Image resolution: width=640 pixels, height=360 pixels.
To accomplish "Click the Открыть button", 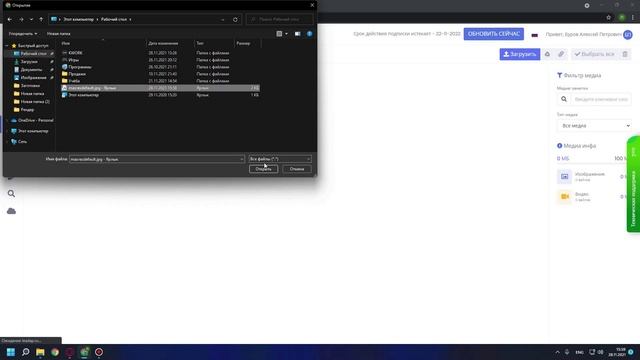I will 264,169.
